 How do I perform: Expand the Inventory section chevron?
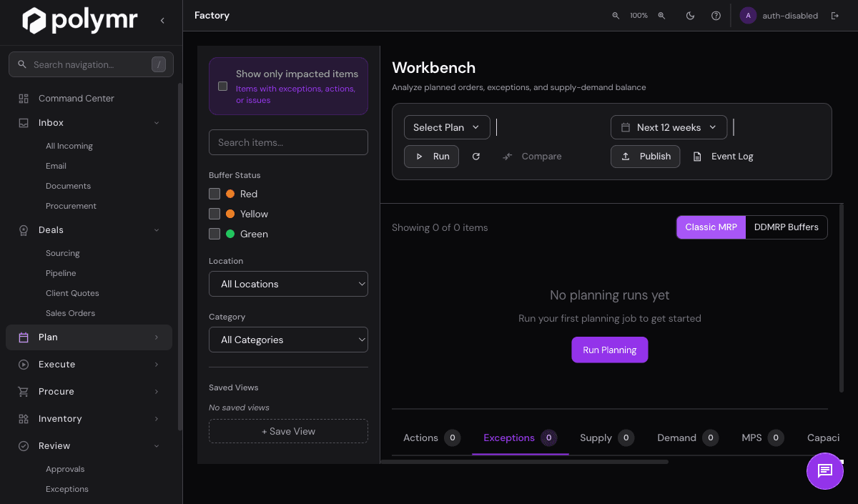157,419
